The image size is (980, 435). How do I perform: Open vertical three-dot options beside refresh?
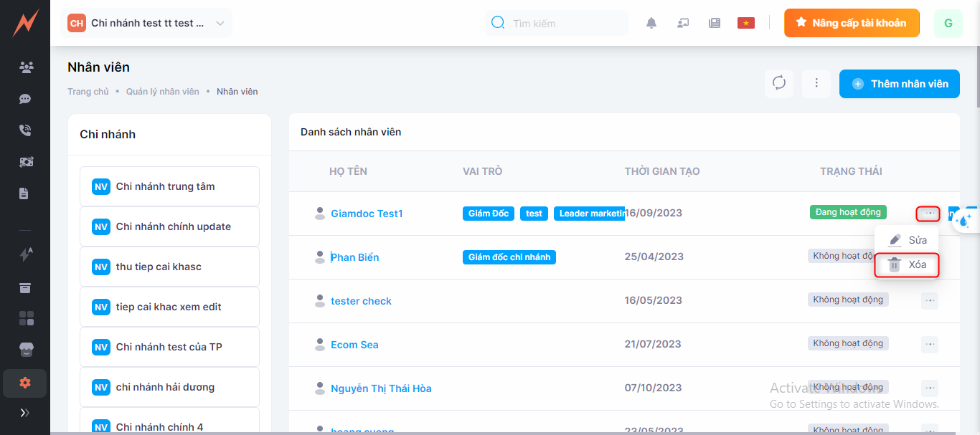tap(816, 83)
